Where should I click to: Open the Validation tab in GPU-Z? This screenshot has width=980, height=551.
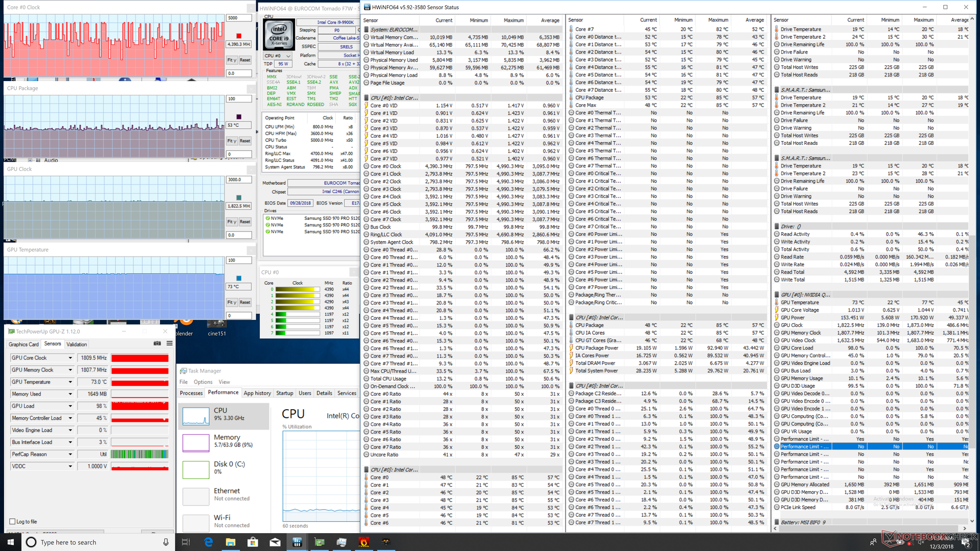(x=77, y=344)
